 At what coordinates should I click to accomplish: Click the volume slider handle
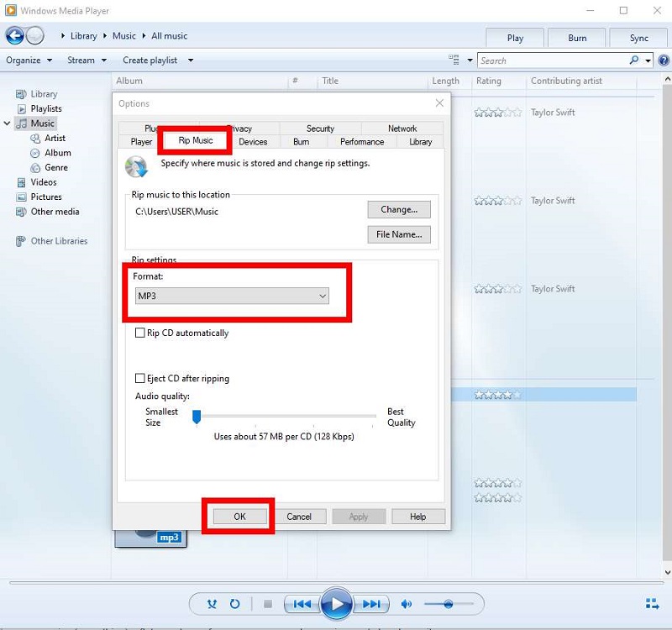point(449,604)
